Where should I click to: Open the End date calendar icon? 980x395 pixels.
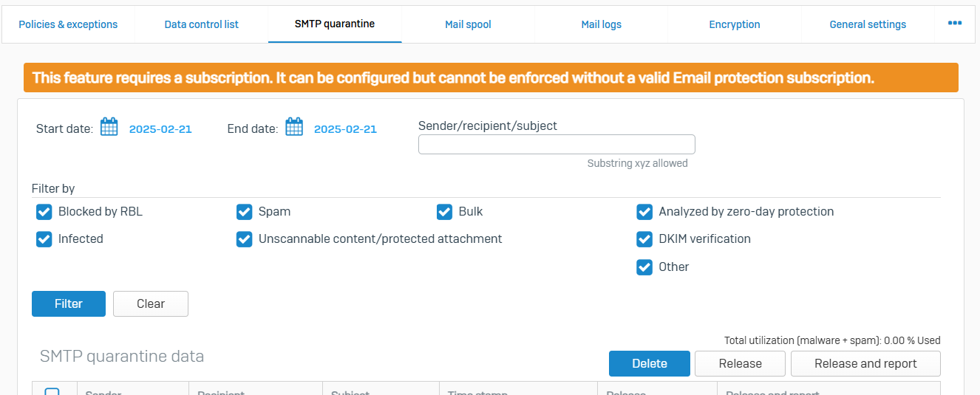pos(294,128)
